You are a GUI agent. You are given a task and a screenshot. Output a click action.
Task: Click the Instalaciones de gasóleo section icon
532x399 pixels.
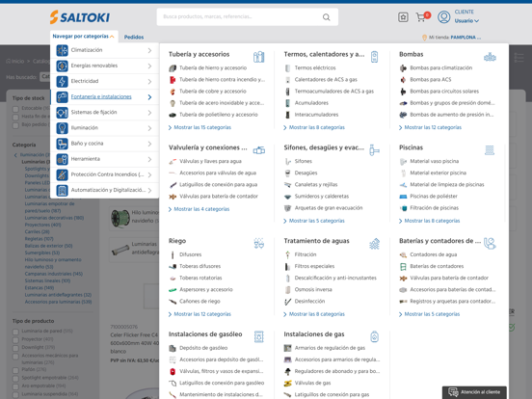click(x=259, y=336)
